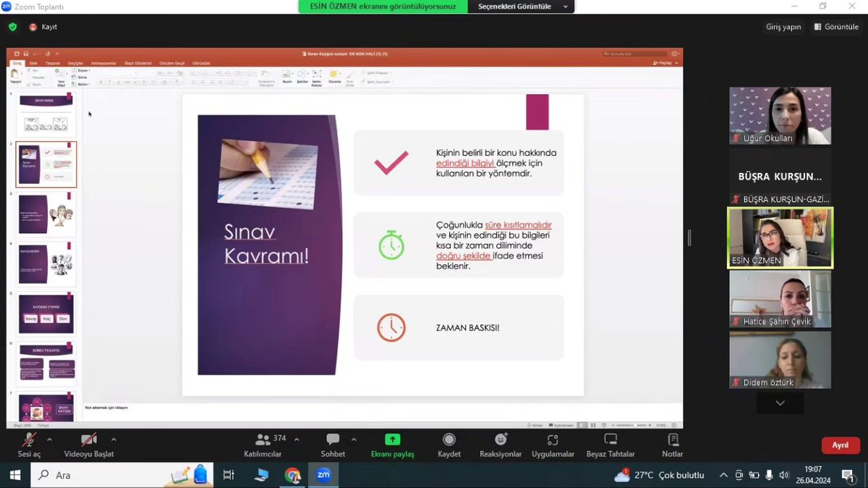The image size is (868, 488).
Task: Open the Tasarım tab in shared PowerPoint
Action: (52, 63)
